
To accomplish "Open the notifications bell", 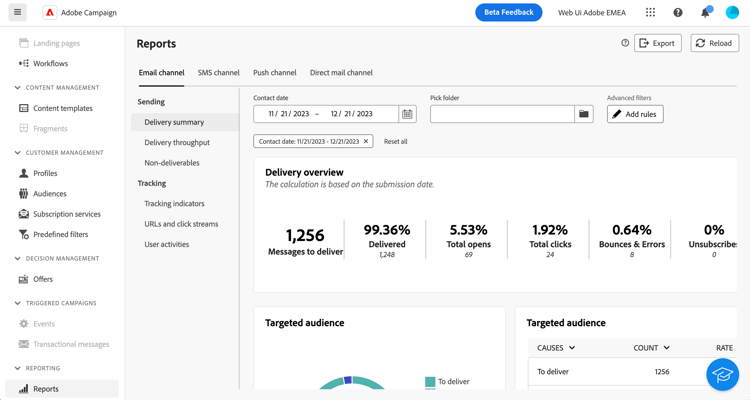I will point(705,13).
